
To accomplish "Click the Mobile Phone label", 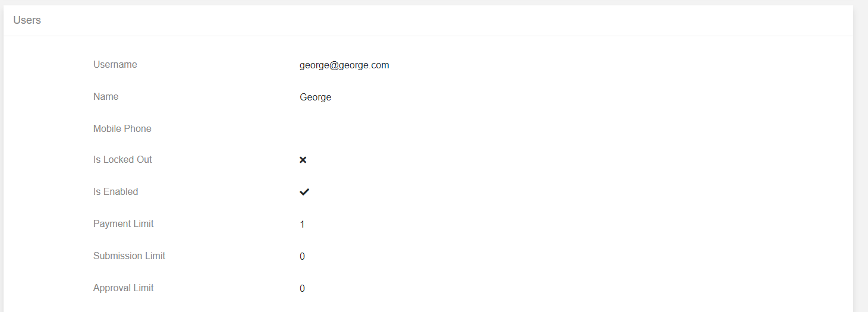I will click(122, 128).
